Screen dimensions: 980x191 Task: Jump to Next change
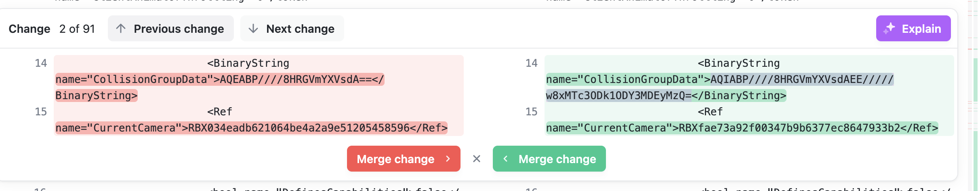[292, 28]
